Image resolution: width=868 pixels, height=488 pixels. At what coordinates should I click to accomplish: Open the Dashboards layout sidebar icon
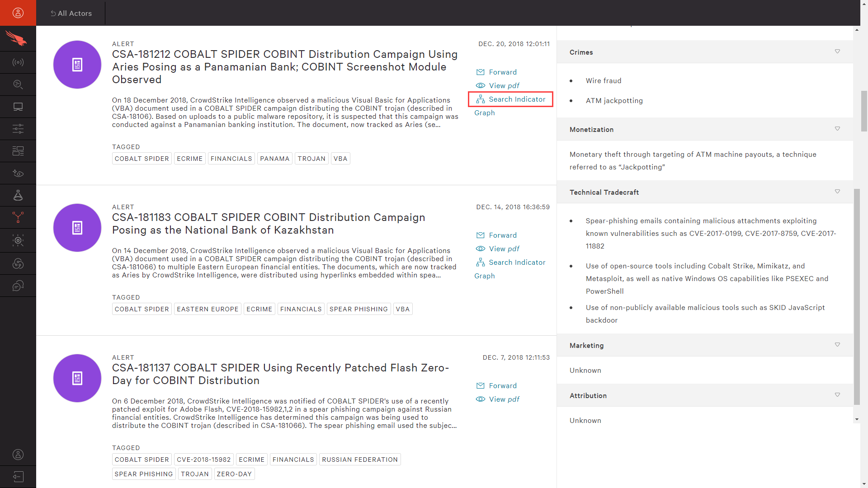tap(18, 151)
